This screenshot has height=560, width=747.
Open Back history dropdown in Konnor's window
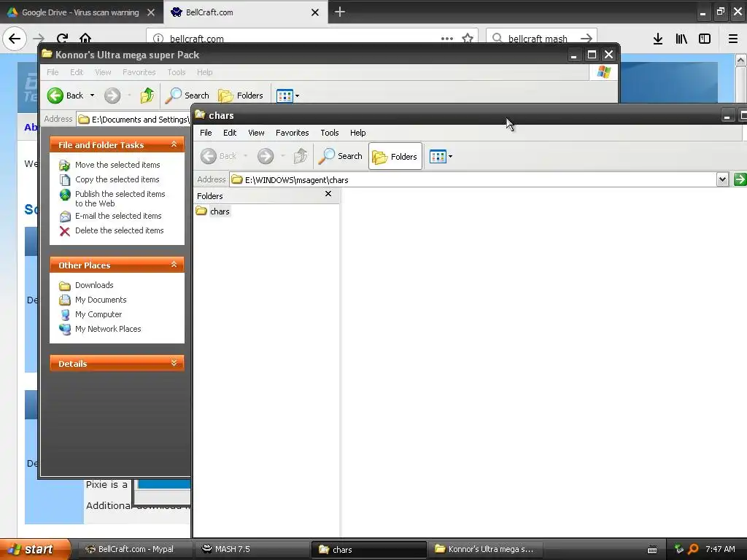[x=93, y=96]
